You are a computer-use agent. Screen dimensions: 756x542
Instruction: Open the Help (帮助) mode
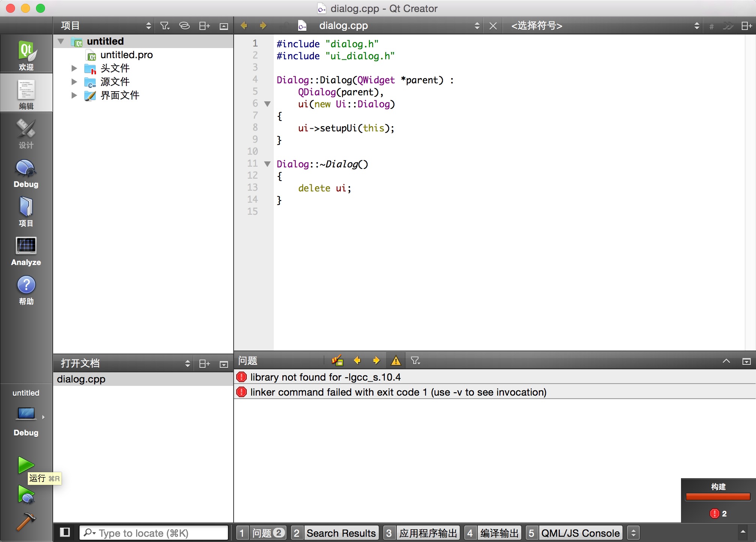[26, 290]
